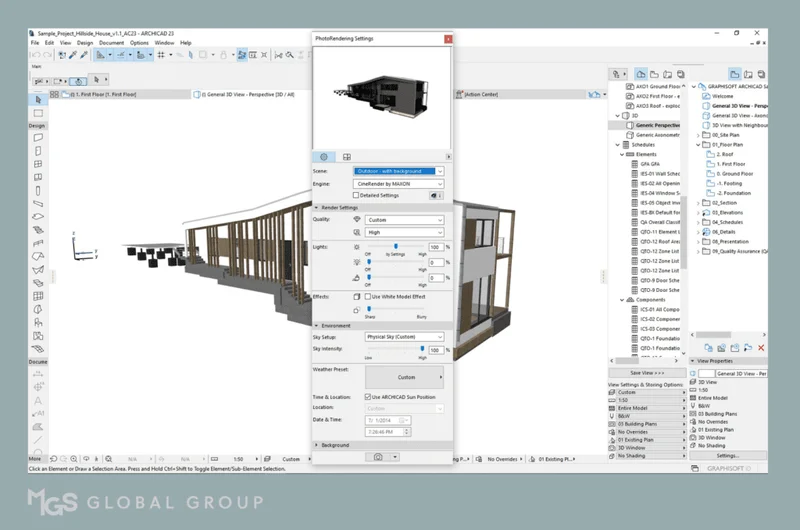Click the Detailed Settings info icon button
Viewport: 800px width, 530px height.
tap(437, 195)
